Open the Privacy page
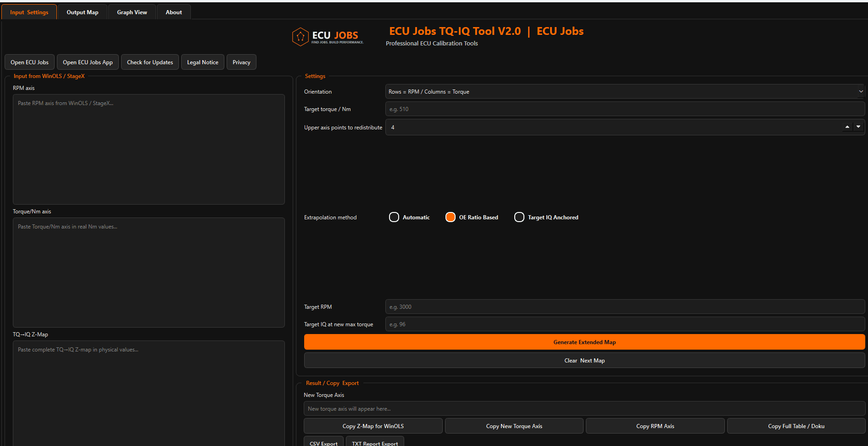Screen dimensions: 868x446 click(241, 62)
